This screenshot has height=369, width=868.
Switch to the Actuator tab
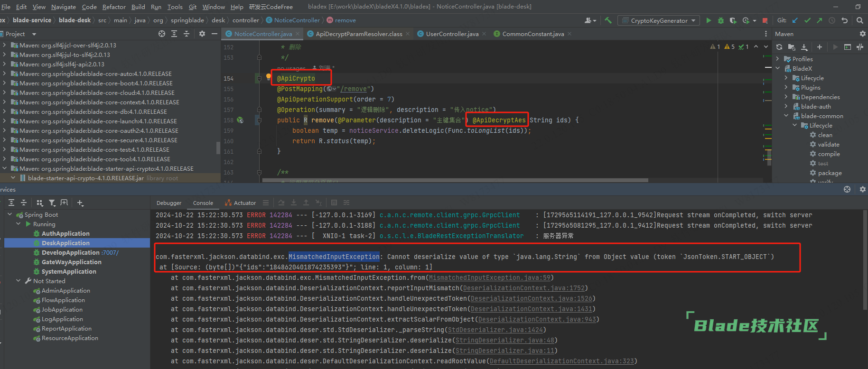point(240,203)
